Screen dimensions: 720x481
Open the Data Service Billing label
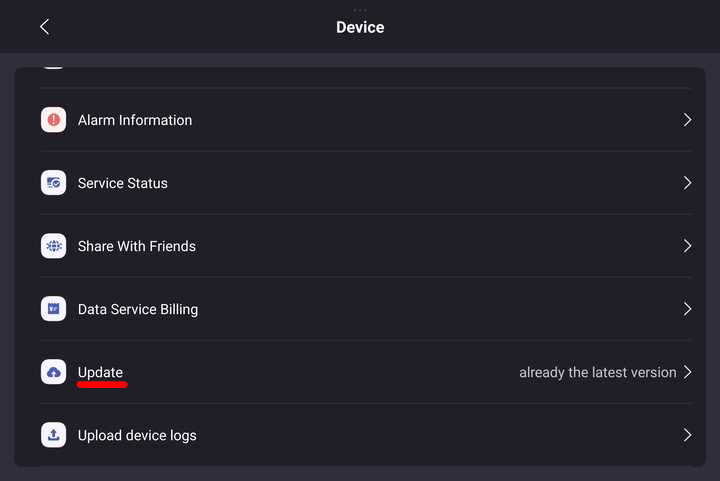tap(138, 309)
